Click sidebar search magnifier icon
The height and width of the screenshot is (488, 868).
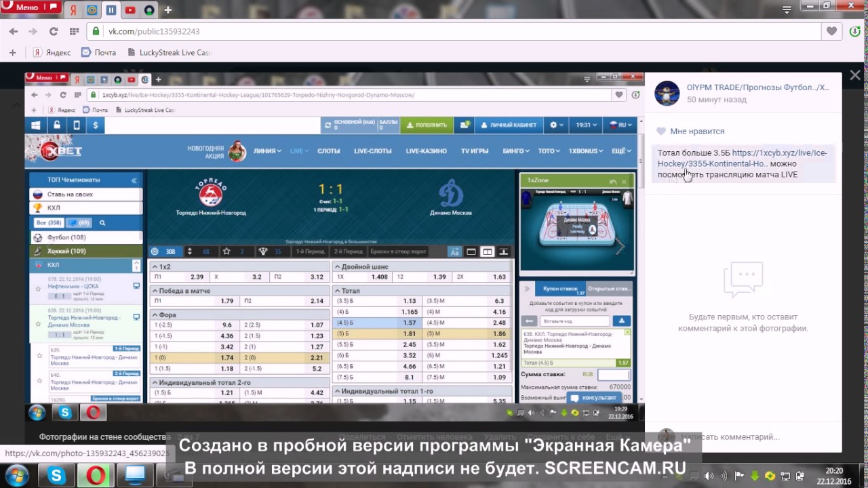point(102,223)
